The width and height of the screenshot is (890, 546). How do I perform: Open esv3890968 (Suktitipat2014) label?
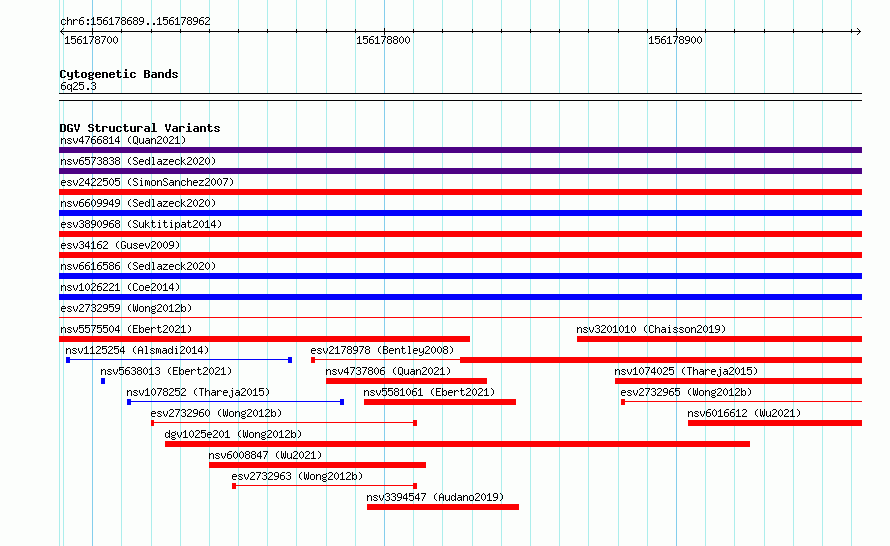141,224
